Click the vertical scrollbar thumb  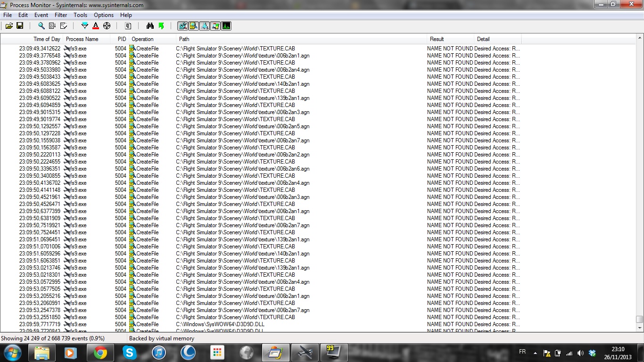click(639, 319)
